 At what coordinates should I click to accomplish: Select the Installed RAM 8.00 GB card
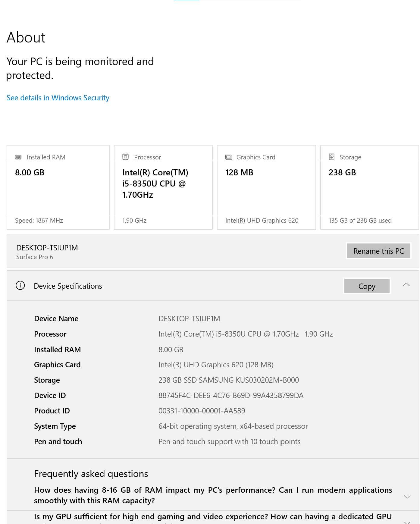pyautogui.click(x=58, y=187)
